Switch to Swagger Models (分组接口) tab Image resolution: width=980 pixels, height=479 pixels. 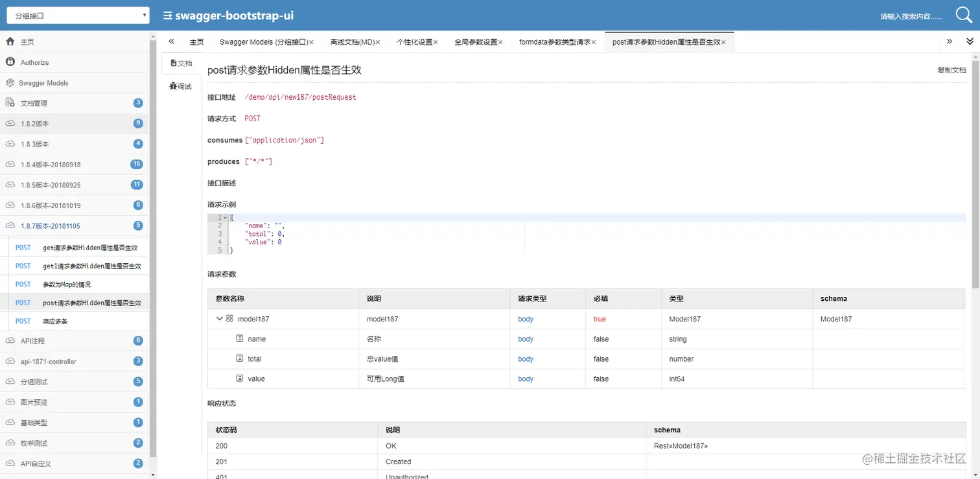[x=263, y=42]
